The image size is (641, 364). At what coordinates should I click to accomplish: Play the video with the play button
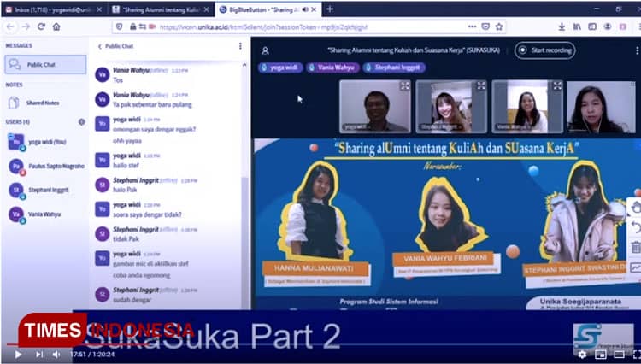click(18, 355)
